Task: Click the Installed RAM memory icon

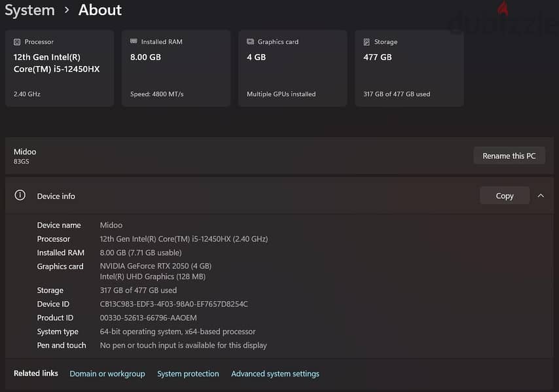Action: point(134,41)
